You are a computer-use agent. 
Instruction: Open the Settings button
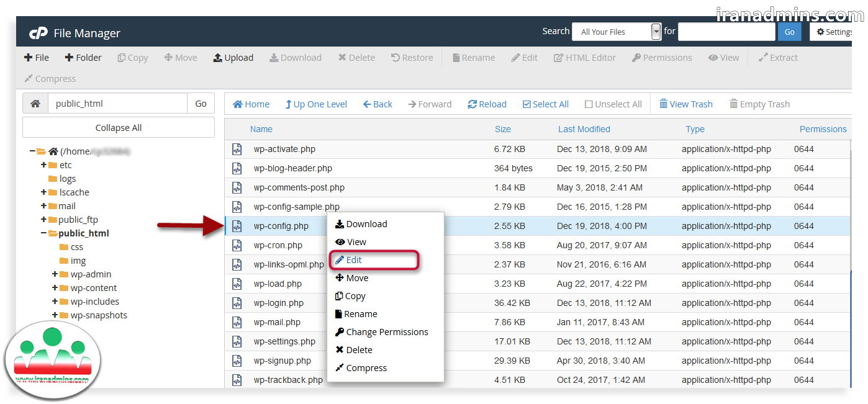tap(832, 32)
